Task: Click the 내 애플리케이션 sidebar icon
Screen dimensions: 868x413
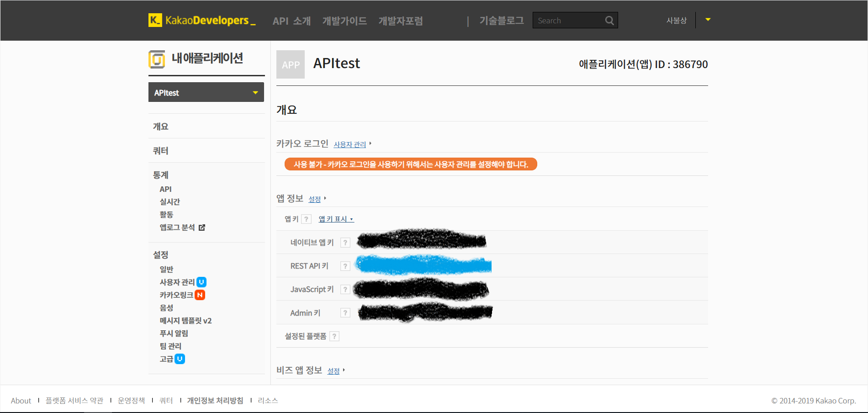Action: (157, 59)
